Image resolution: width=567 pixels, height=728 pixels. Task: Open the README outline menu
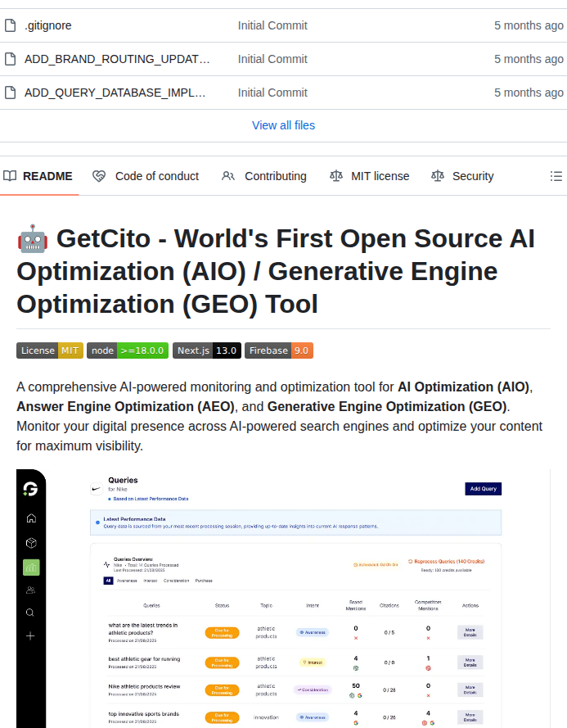click(556, 176)
